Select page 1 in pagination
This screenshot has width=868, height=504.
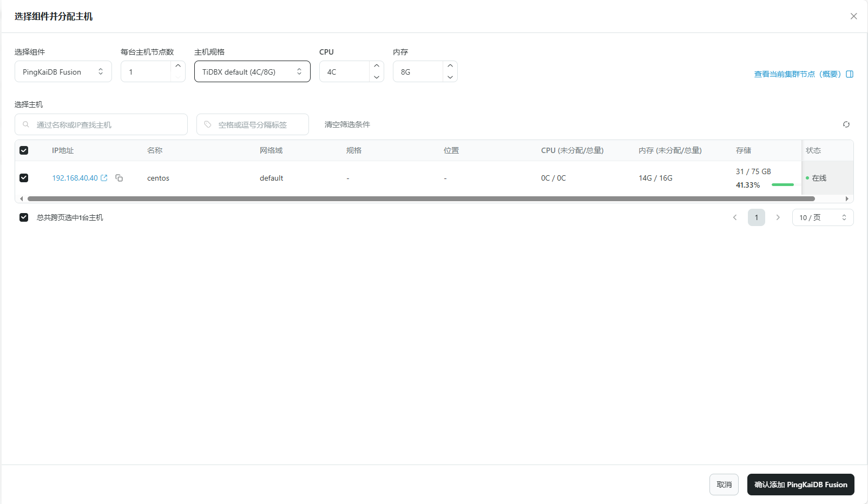[756, 217]
